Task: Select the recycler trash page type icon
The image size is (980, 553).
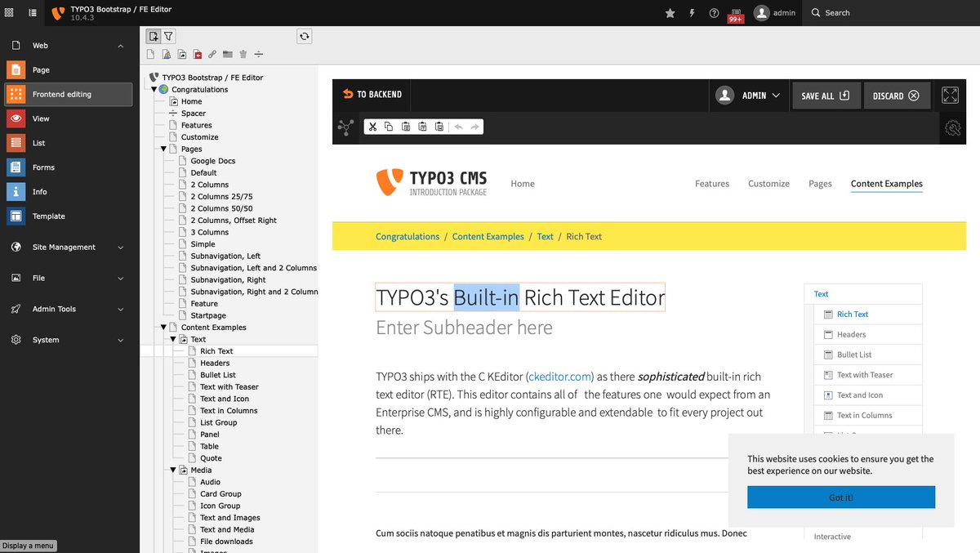Action: click(x=243, y=55)
